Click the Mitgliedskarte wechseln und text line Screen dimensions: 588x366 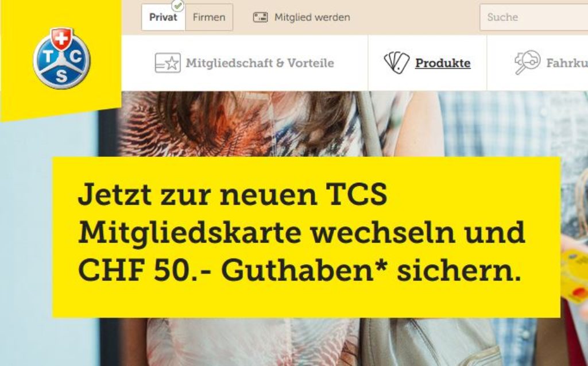tap(301, 233)
